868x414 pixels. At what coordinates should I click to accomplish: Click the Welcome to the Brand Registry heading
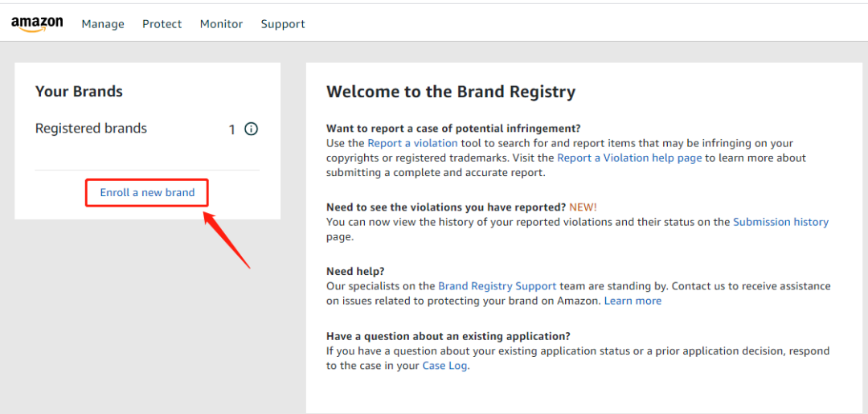click(x=450, y=92)
